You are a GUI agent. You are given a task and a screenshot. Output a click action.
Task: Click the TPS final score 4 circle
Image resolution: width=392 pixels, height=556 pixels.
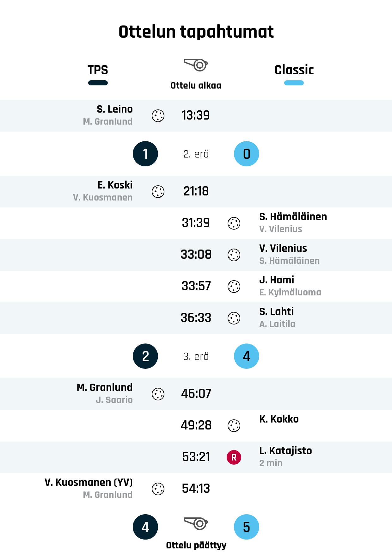pos(145,527)
